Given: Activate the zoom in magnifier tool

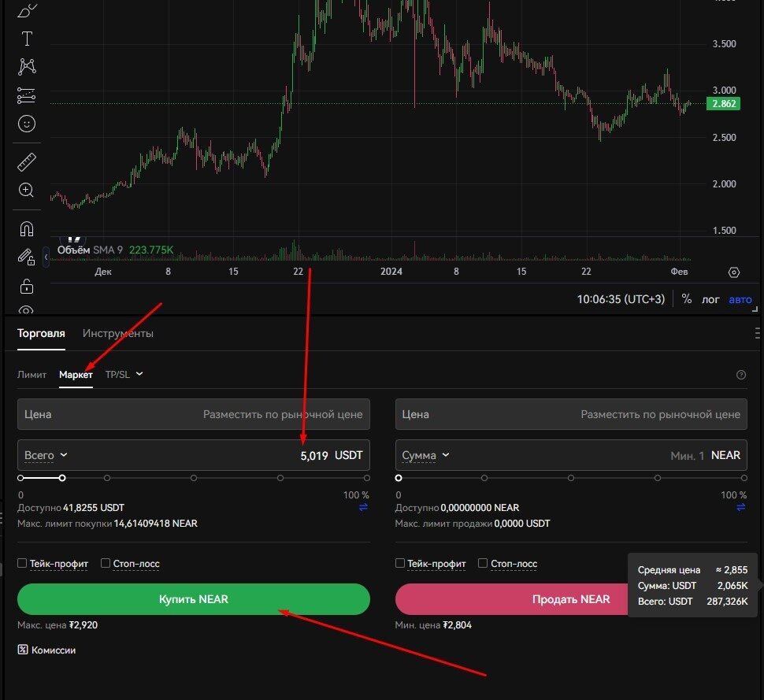Looking at the screenshot, I should pyautogui.click(x=26, y=190).
